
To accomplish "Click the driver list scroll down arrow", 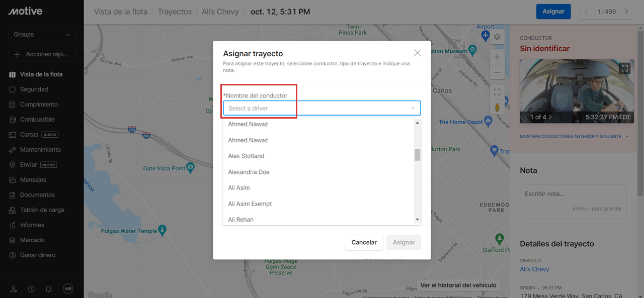I will coord(417,220).
